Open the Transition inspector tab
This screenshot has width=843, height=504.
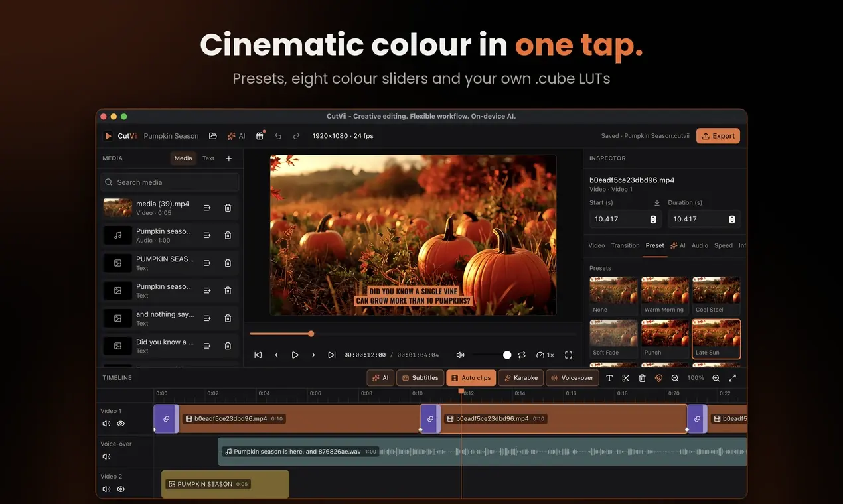point(625,245)
